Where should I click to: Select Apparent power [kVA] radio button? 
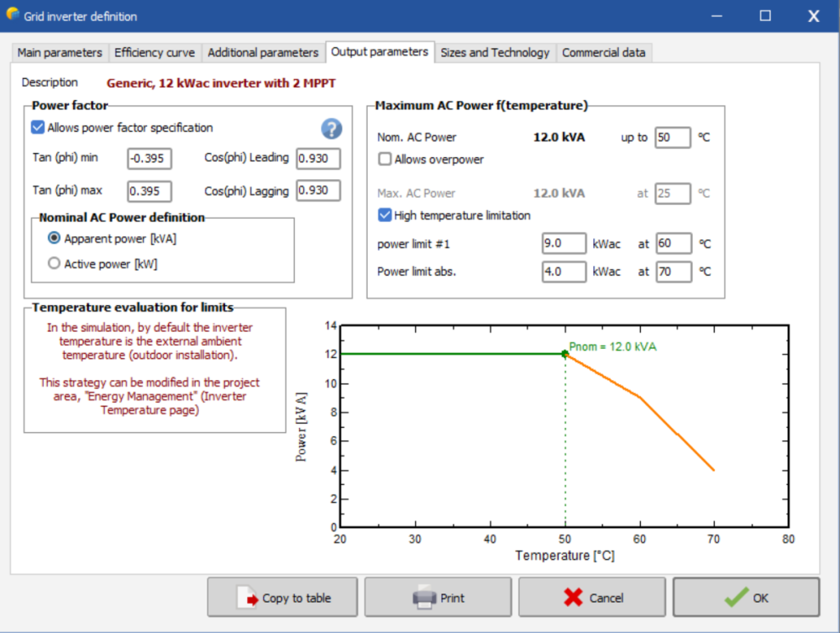tap(55, 239)
